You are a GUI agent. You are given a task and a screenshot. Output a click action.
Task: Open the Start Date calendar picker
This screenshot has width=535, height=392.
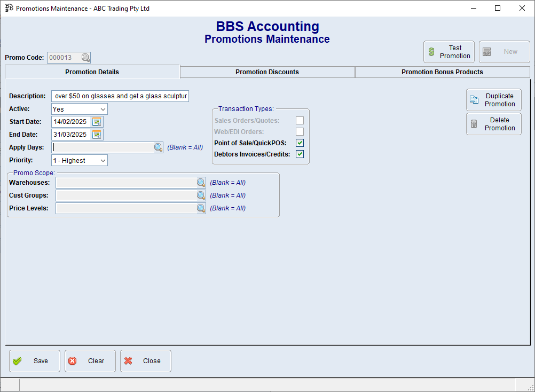click(x=97, y=122)
